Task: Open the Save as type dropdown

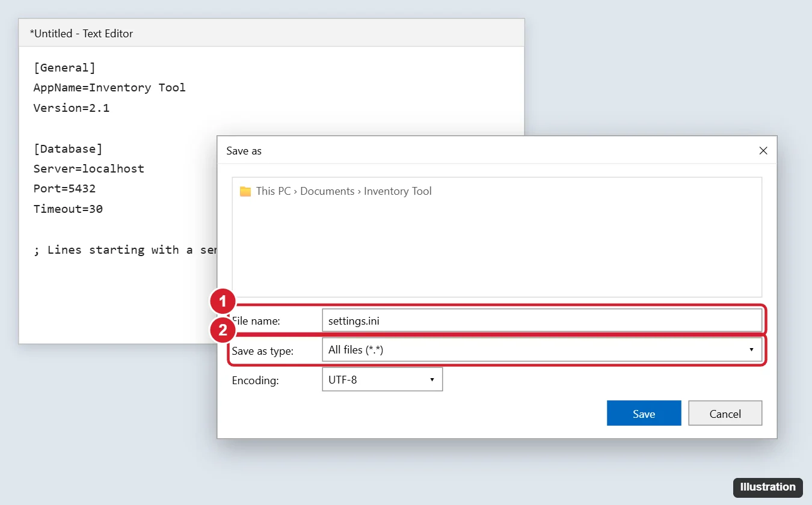Action: pos(542,349)
